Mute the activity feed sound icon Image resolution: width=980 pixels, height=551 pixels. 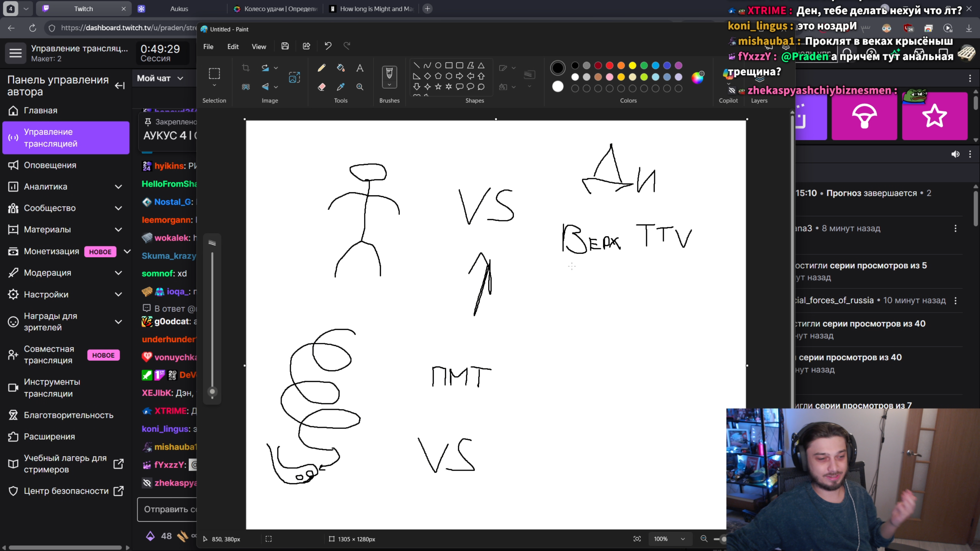955,154
